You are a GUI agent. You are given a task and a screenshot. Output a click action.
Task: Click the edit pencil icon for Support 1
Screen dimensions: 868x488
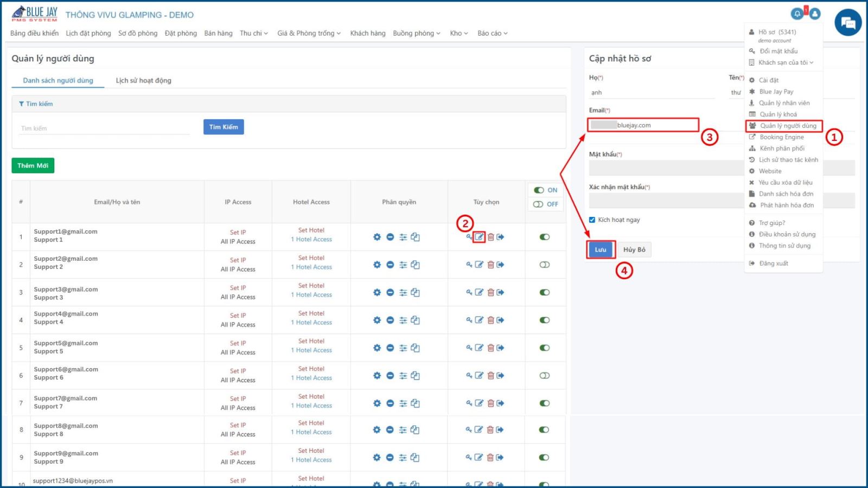[x=479, y=237]
